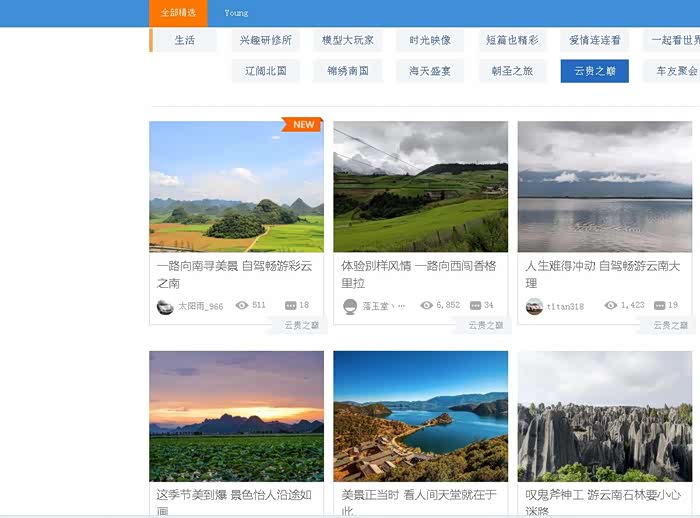Open the cloudy Dali lake photo

pyautogui.click(x=605, y=187)
